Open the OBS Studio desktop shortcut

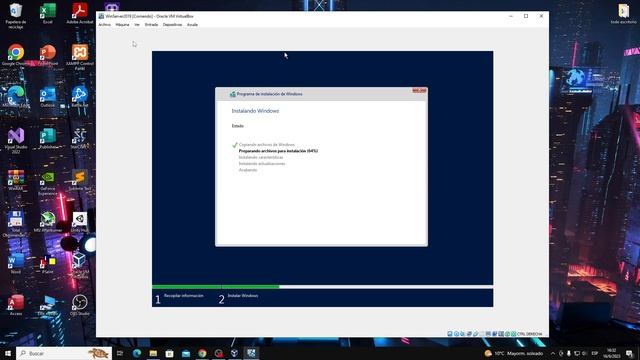(80, 305)
